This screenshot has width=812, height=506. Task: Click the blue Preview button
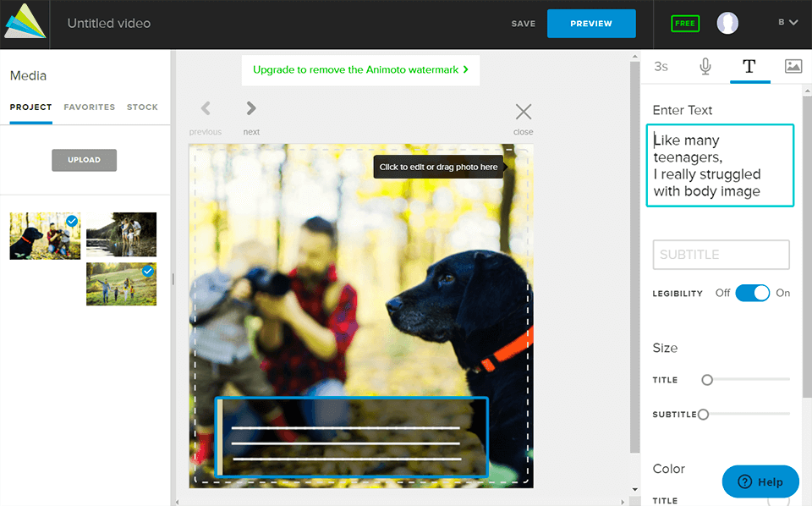[590, 24]
